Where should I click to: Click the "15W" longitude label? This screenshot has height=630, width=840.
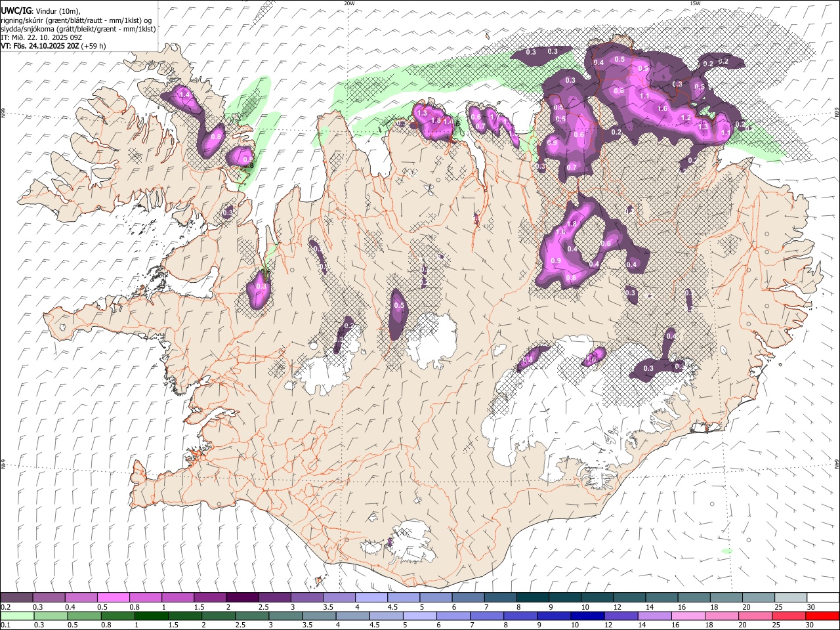pyautogui.click(x=695, y=3)
